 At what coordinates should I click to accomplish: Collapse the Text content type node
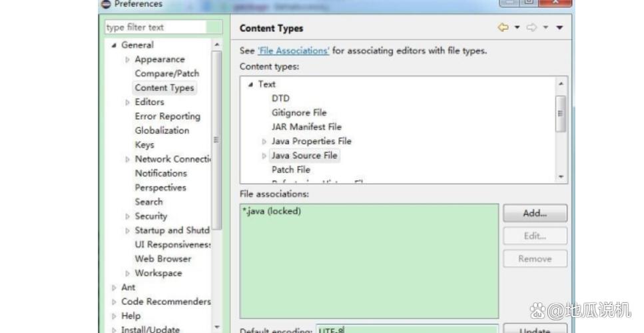250,85
